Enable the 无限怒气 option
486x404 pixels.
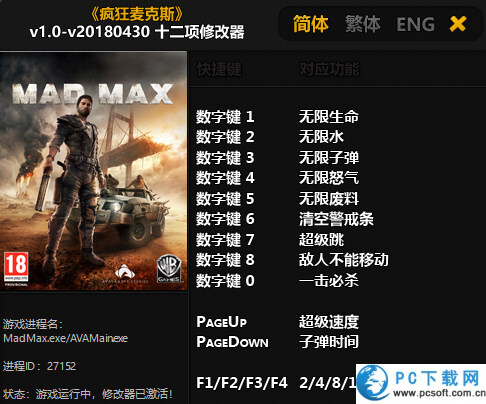(x=329, y=178)
